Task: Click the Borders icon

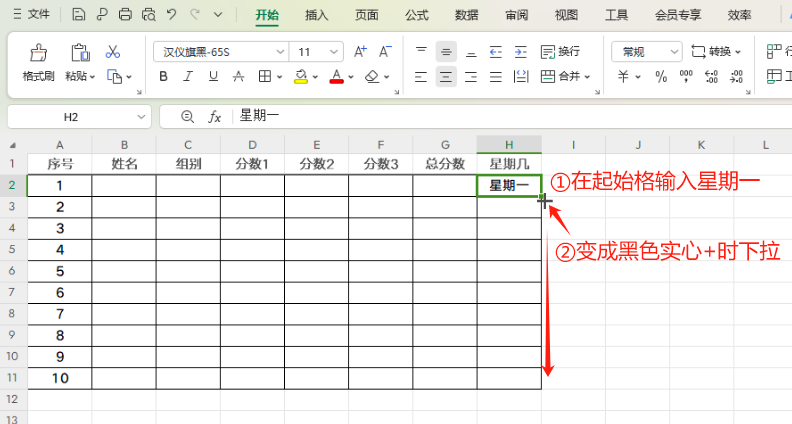Action: click(265, 76)
